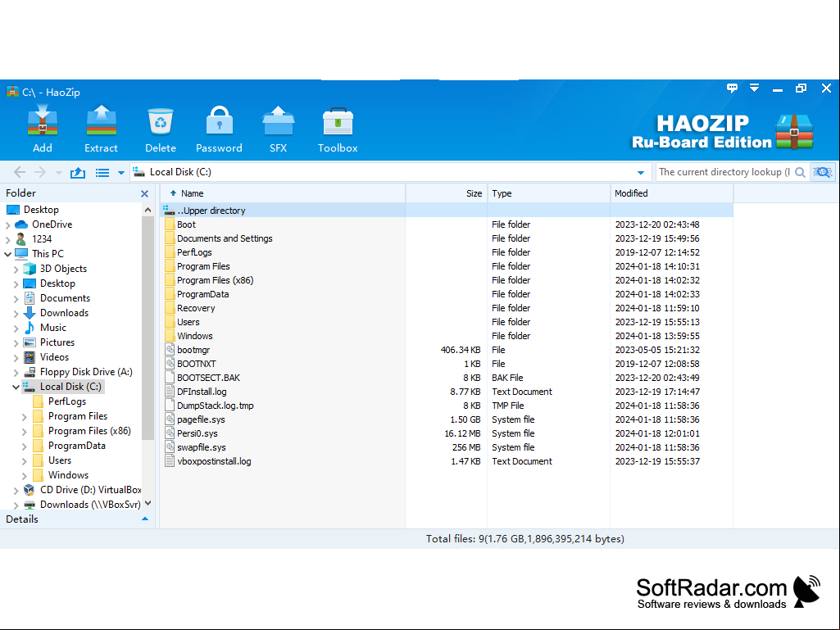Collapse the Local Disk (C:) tree node

(x=16, y=387)
